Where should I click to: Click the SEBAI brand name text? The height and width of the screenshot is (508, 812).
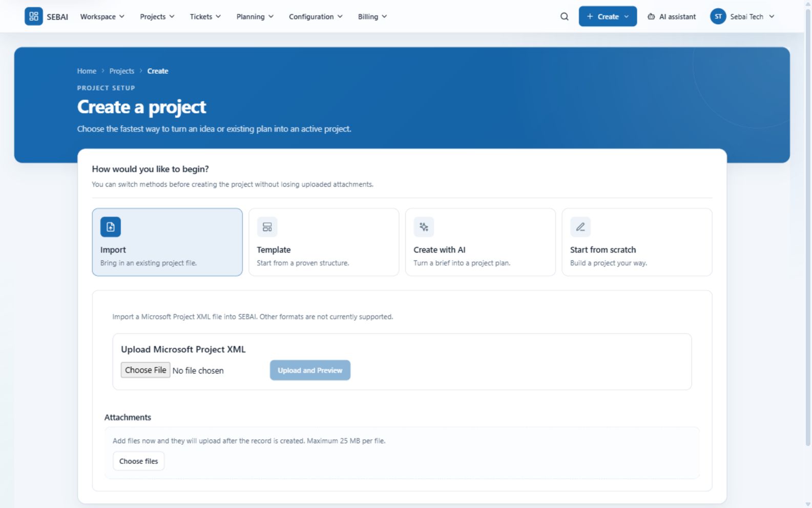tap(57, 17)
